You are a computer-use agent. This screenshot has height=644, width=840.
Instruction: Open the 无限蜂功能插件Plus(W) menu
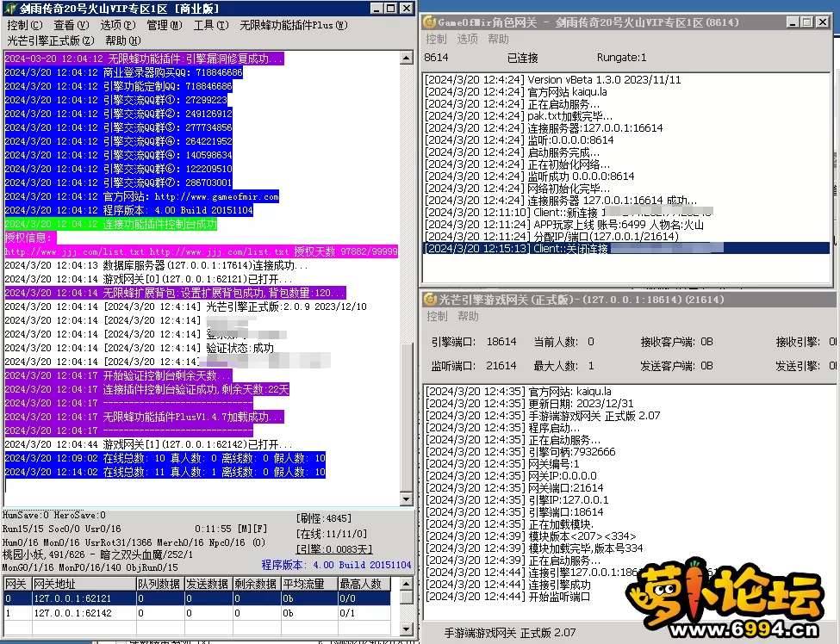pos(294,25)
